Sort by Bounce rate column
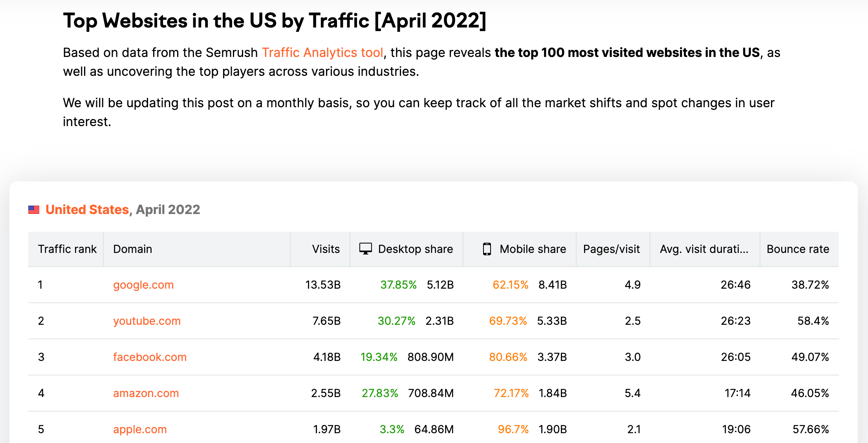This screenshot has height=443, width=868. [798, 249]
